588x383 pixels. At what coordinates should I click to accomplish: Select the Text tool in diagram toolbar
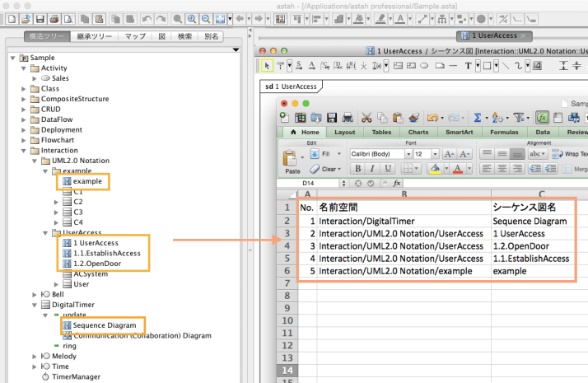coord(469,66)
